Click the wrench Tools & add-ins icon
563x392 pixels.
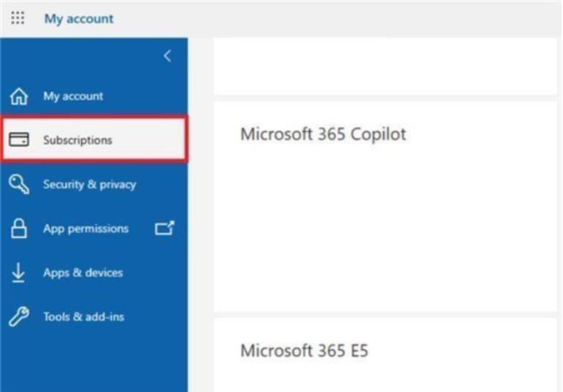(x=19, y=317)
